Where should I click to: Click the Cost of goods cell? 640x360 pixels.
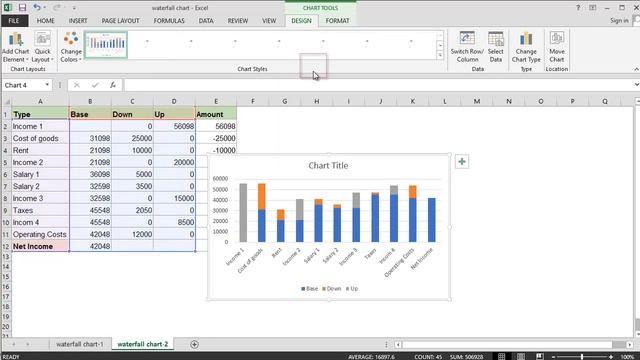coord(40,138)
